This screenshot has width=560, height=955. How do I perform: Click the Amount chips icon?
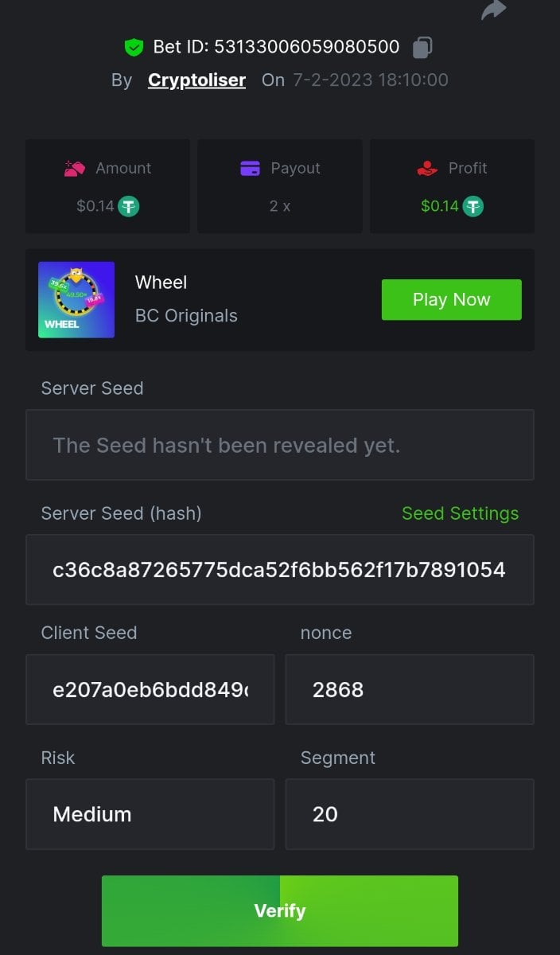click(75, 168)
